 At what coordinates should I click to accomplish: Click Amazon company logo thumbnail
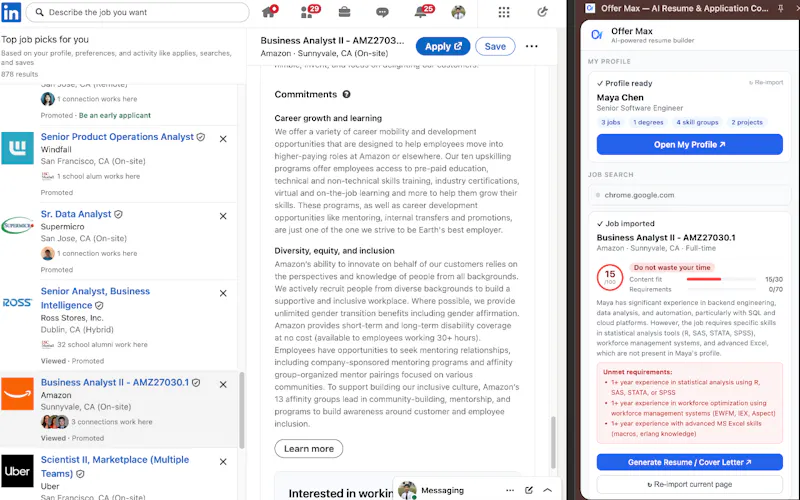[x=17, y=394]
